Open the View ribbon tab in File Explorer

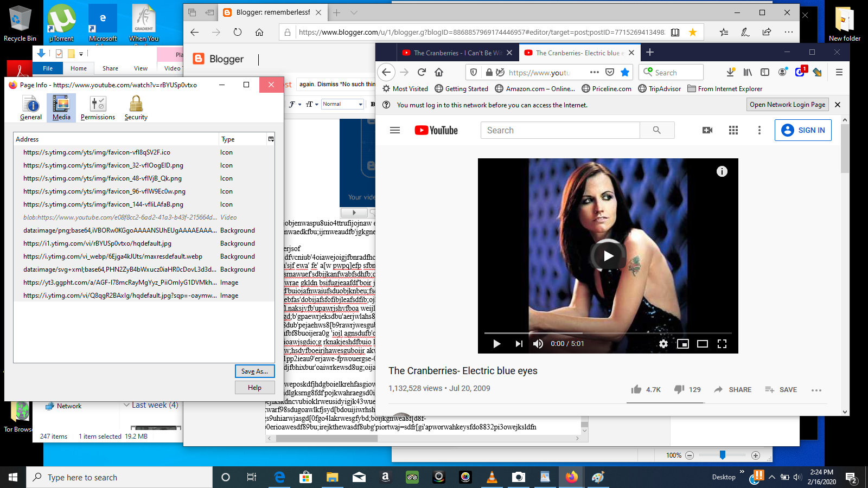coord(141,68)
